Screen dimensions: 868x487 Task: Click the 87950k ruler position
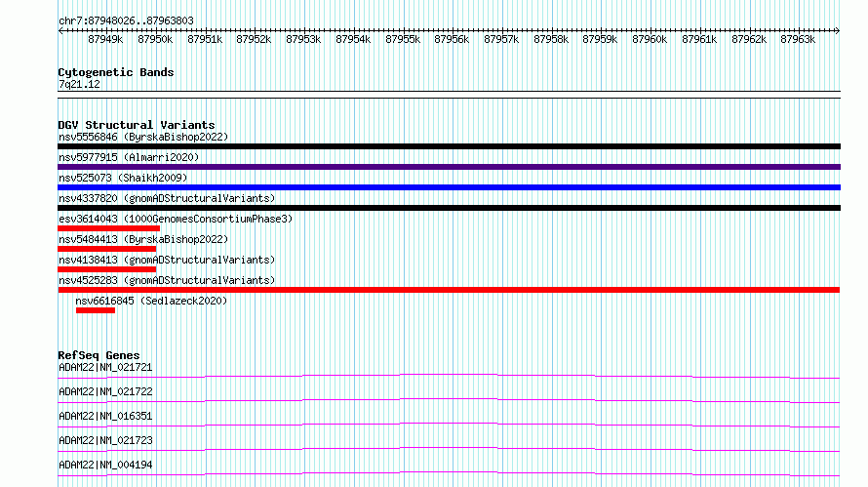(155, 39)
